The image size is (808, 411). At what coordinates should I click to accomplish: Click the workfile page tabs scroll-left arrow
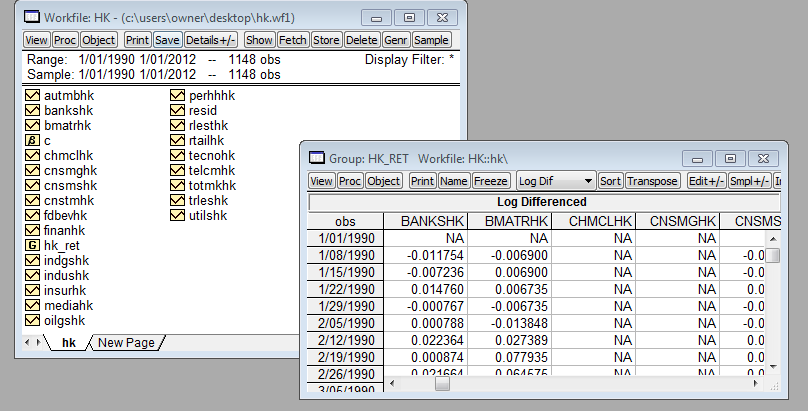point(28,342)
